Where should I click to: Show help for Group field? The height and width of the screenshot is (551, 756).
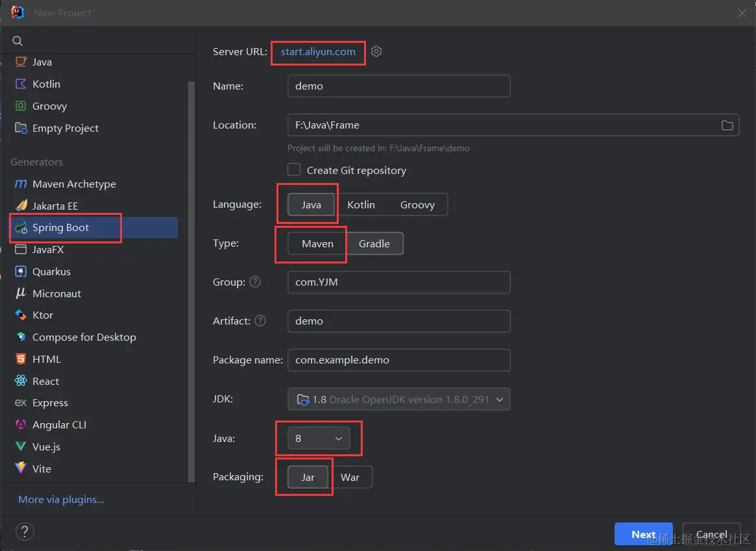(255, 282)
